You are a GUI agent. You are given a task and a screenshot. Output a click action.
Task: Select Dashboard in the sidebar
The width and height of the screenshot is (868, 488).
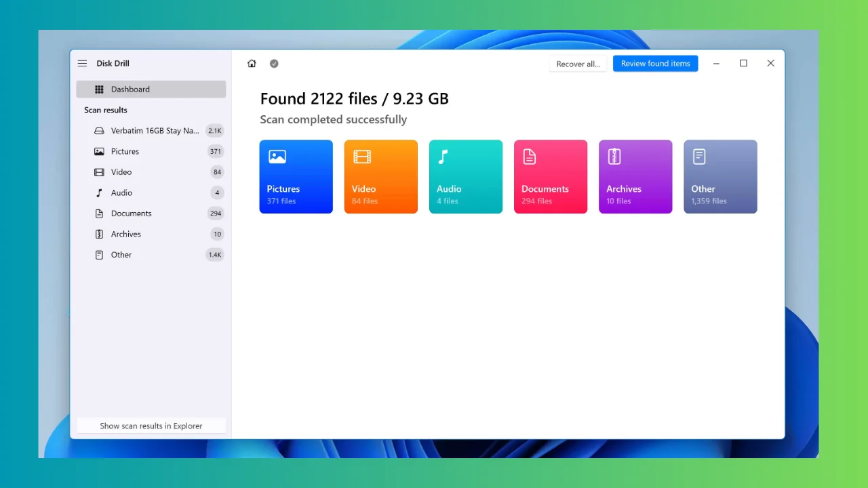(x=151, y=89)
